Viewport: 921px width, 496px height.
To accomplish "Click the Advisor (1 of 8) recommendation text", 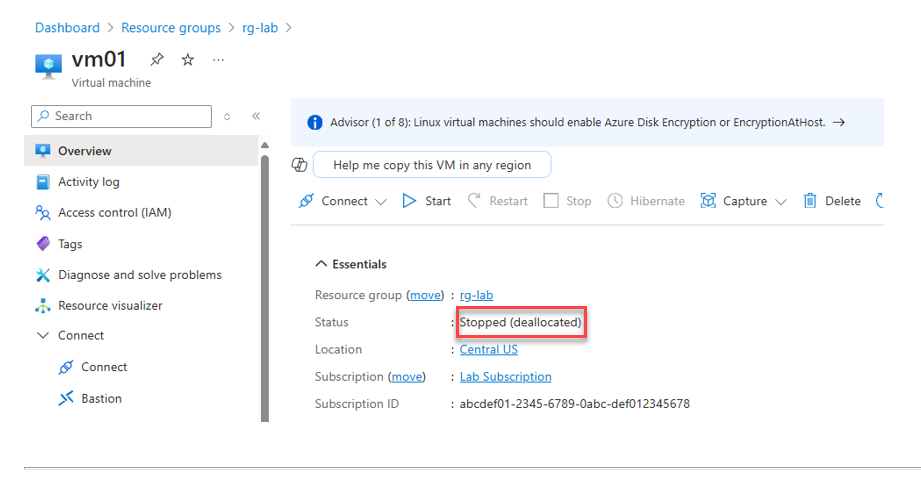I will 577,122.
